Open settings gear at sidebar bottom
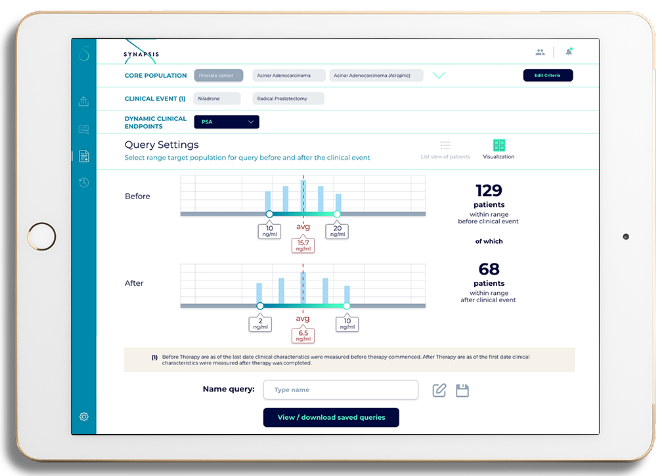662x476 pixels. (x=84, y=416)
